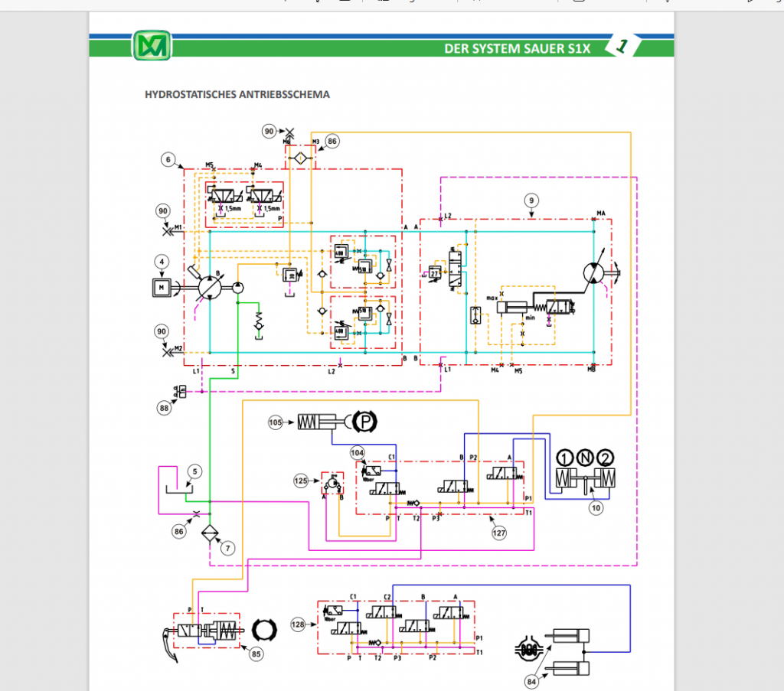Image resolution: width=784 pixels, height=691 pixels.
Task: Click the hydrostatic pump symbol labeled B
Action: 208,287
